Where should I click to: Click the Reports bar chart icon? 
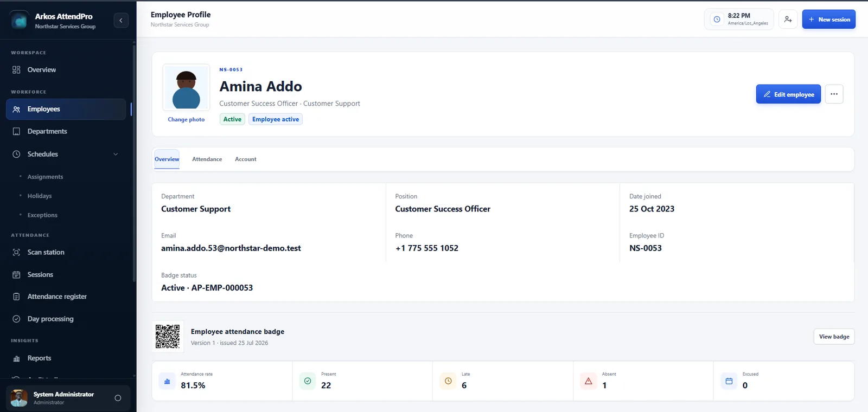point(16,358)
